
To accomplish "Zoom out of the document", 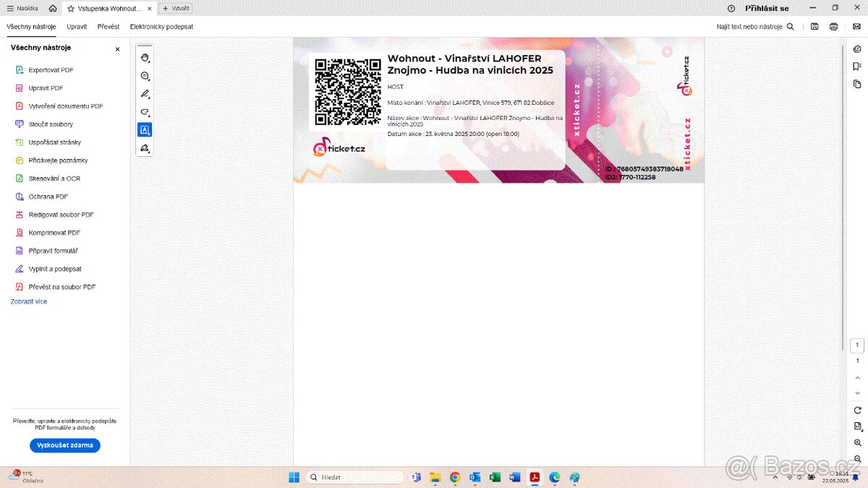I will point(858,459).
